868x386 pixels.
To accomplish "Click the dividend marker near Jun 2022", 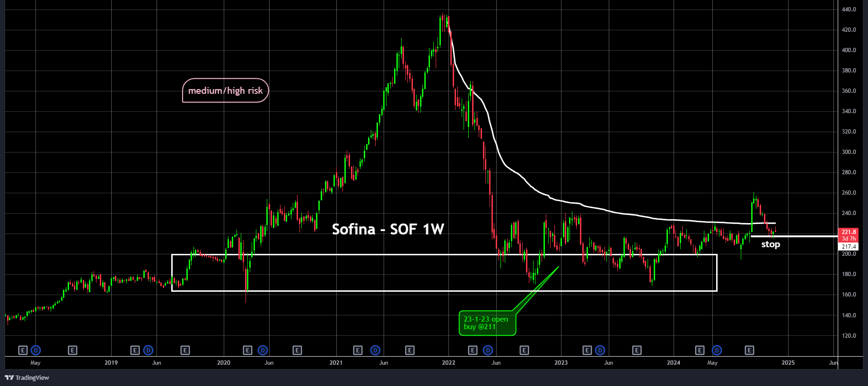I will point(488,350).
